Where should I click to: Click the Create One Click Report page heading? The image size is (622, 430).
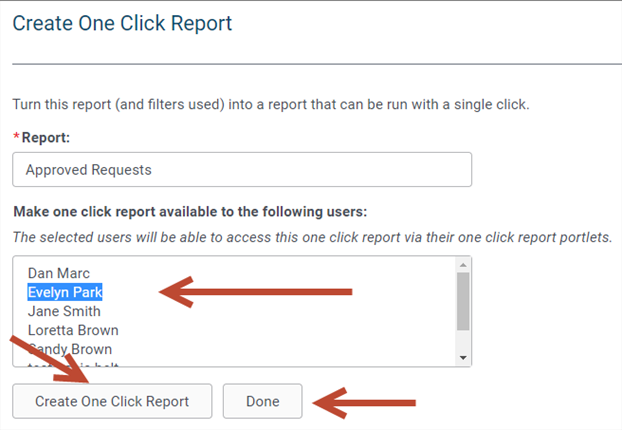pyautogui.click(x=122, y=23)
